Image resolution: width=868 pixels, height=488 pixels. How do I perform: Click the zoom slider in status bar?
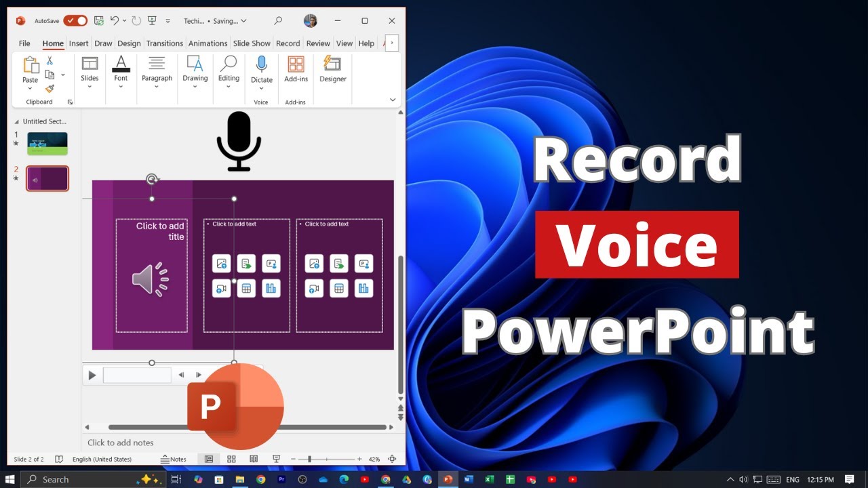327,459
